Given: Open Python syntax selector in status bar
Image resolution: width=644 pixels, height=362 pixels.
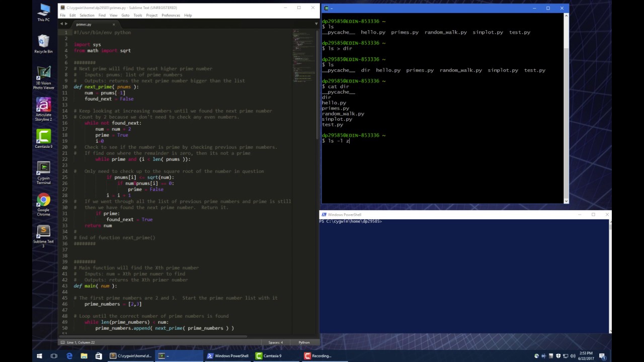Looking at the screenshot, I should (x=304, y=342).
